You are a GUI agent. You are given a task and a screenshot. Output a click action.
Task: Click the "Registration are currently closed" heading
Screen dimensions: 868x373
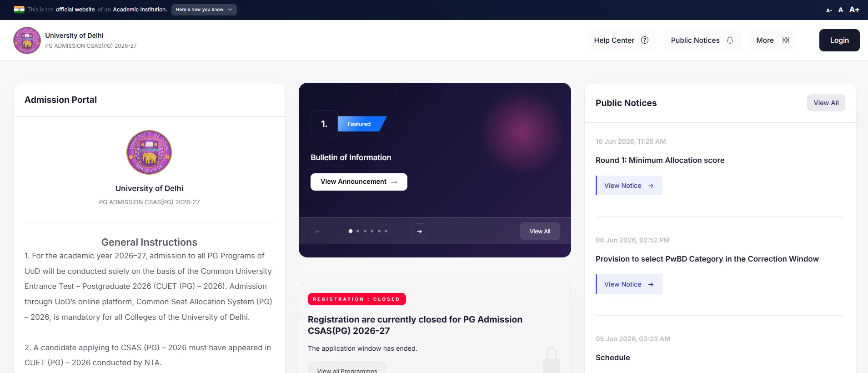pos(415,325)
